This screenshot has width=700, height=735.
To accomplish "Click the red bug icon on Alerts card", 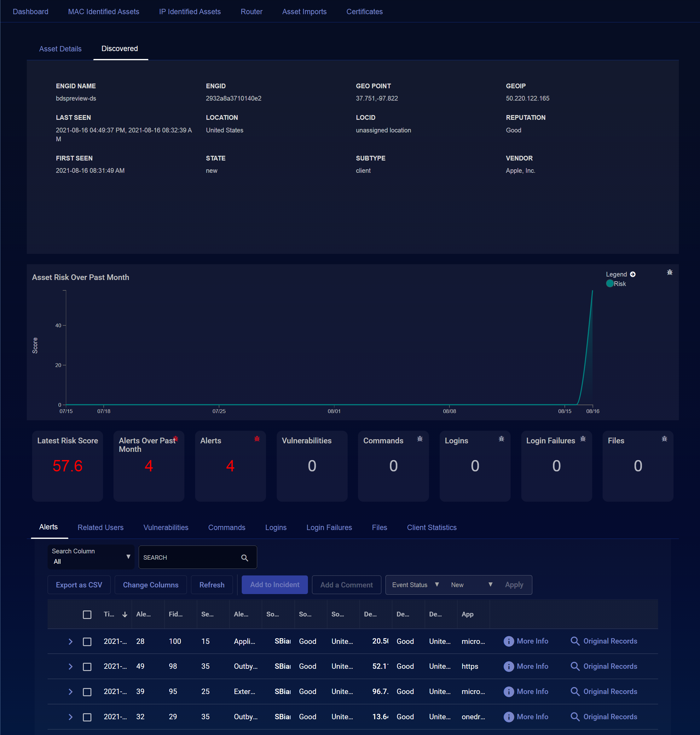I will click(257, 439).
